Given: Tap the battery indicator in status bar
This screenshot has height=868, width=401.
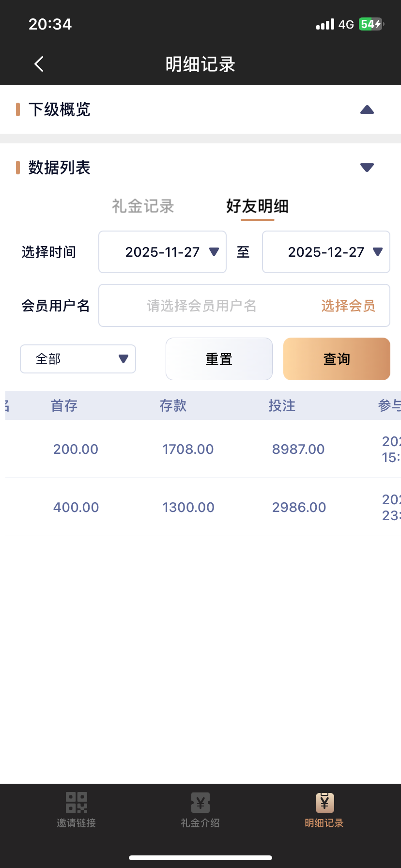Looking at the screenshot, I should 371,24.
